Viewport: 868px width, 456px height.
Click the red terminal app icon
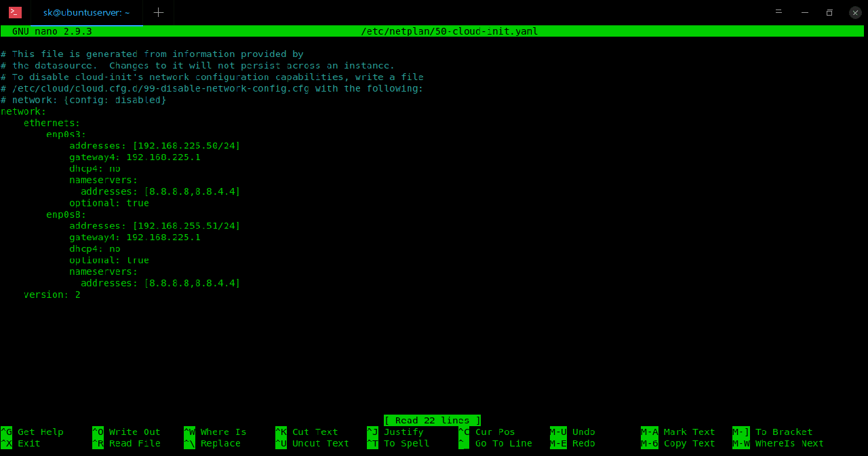pyautogui.click(x=15, y=12)
